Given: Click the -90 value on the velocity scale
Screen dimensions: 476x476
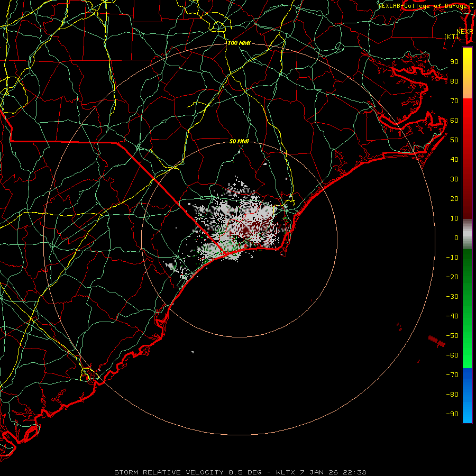Looking at the screenshot, I should pos(452,414).
